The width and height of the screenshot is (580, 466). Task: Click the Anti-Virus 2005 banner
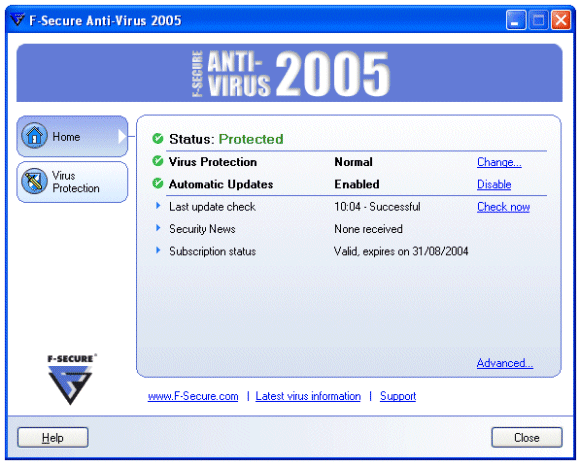289,73
